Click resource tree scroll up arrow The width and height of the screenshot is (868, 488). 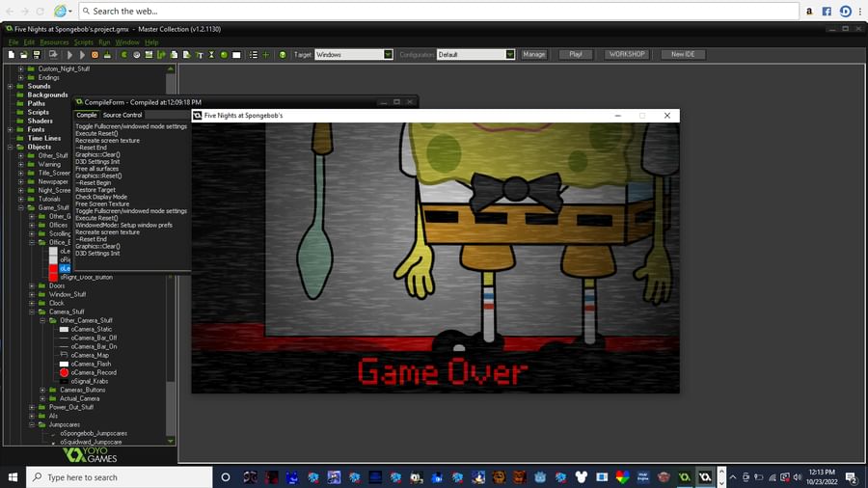tap(171, 69)
